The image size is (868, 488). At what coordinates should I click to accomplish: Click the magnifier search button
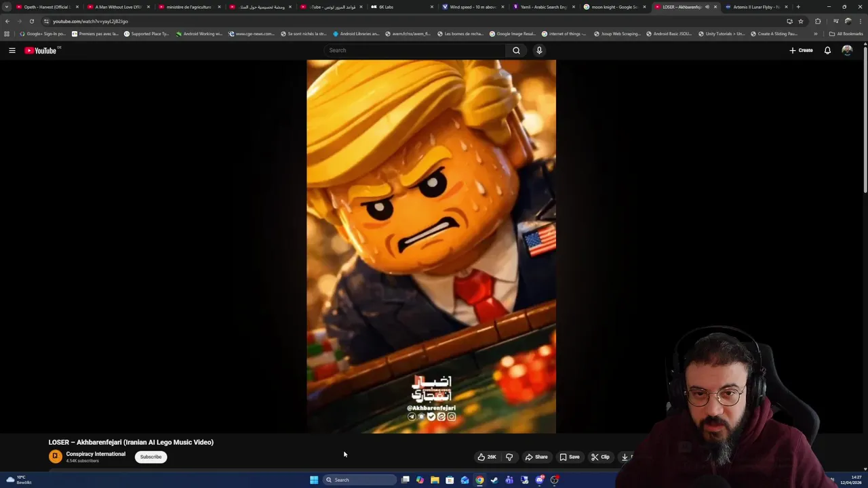(x=516, y=50)
